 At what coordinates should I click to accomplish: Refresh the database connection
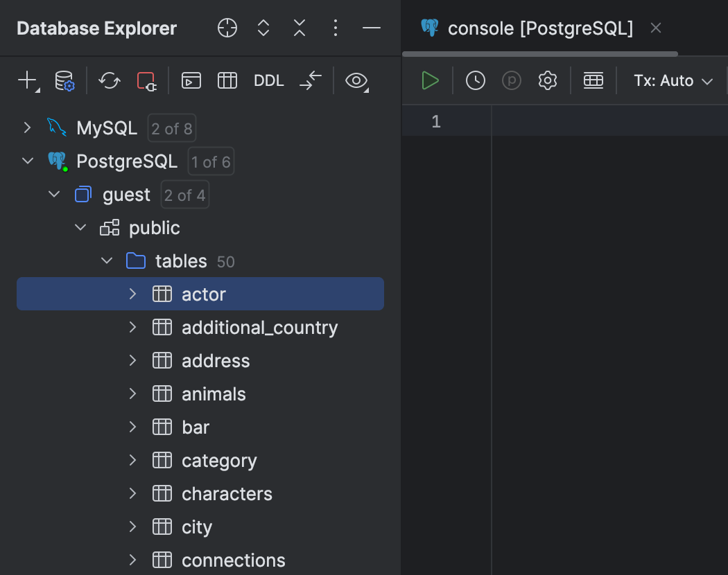[x=109, y=80]
